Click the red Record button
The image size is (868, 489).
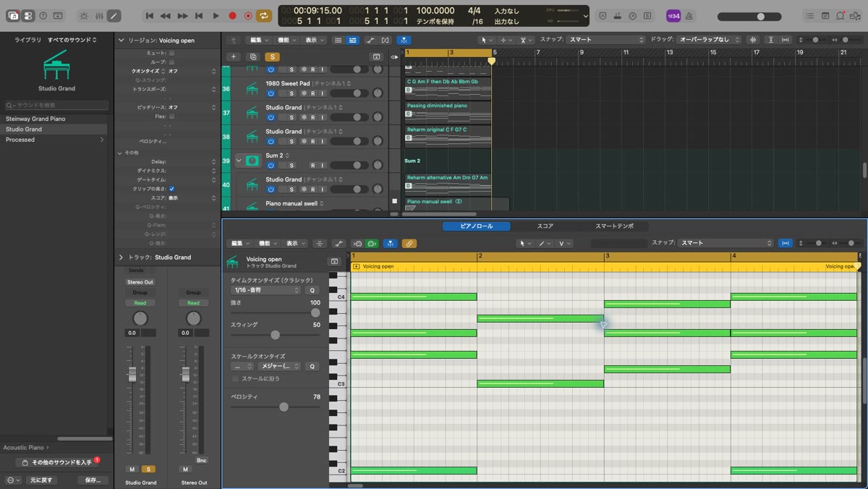232,15
